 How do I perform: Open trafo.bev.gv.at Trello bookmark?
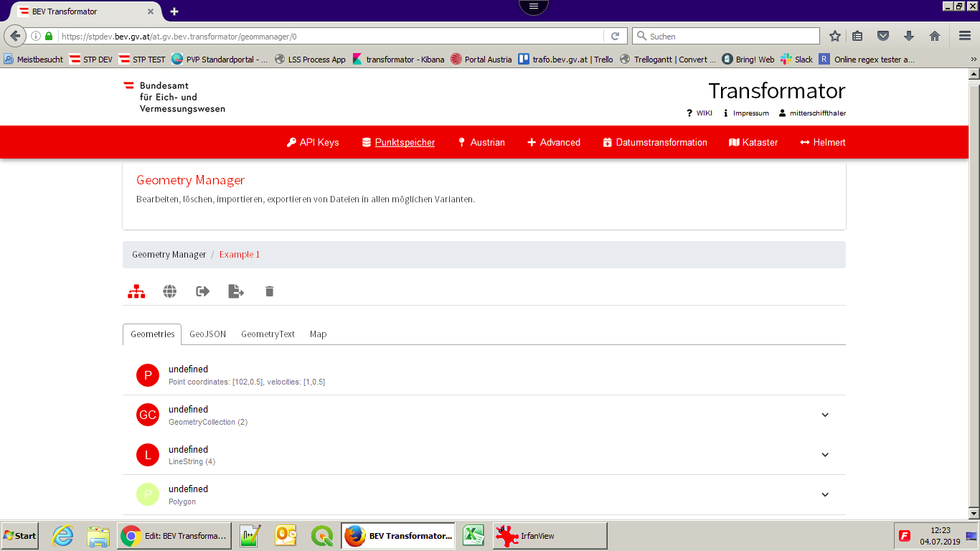565,60
